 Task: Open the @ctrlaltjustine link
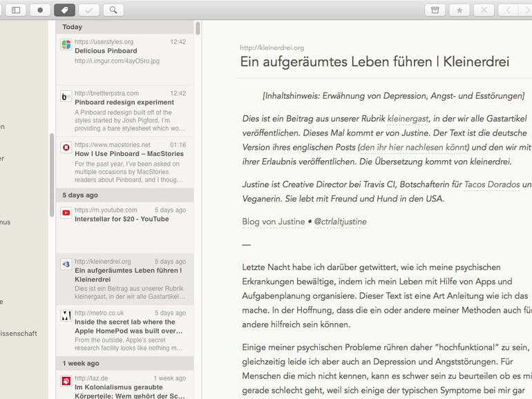pos(341,222)
